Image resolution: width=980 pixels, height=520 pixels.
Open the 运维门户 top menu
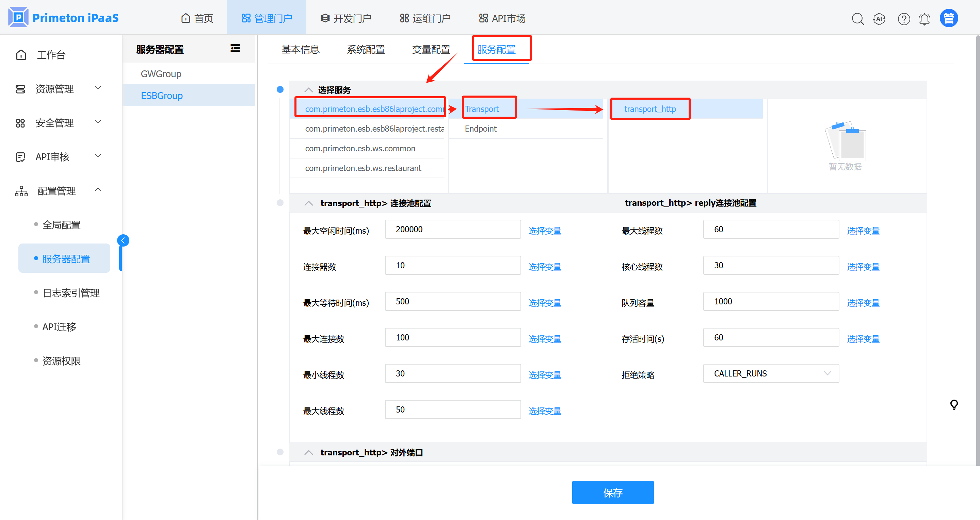425,18
